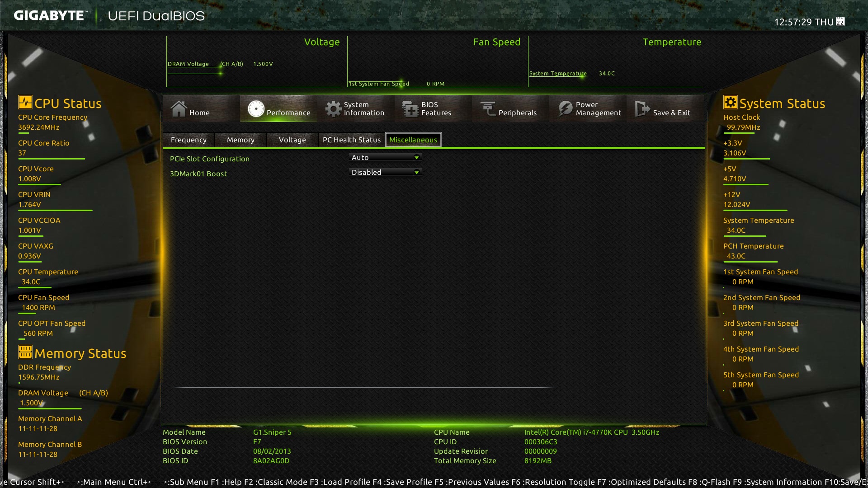This screenshot has height=488, width=868.
Task: Open Power Management menu label
Action: pos(599,109)
